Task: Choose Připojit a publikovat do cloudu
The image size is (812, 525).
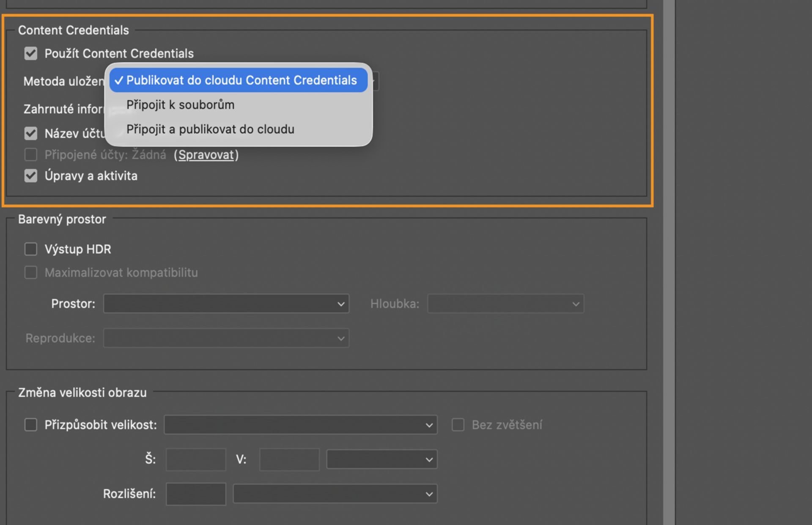Action: click(238, 129)
